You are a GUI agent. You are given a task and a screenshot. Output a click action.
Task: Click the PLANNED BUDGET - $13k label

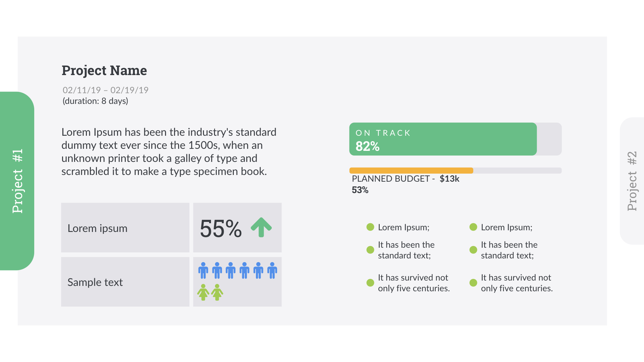click(405, 179)
